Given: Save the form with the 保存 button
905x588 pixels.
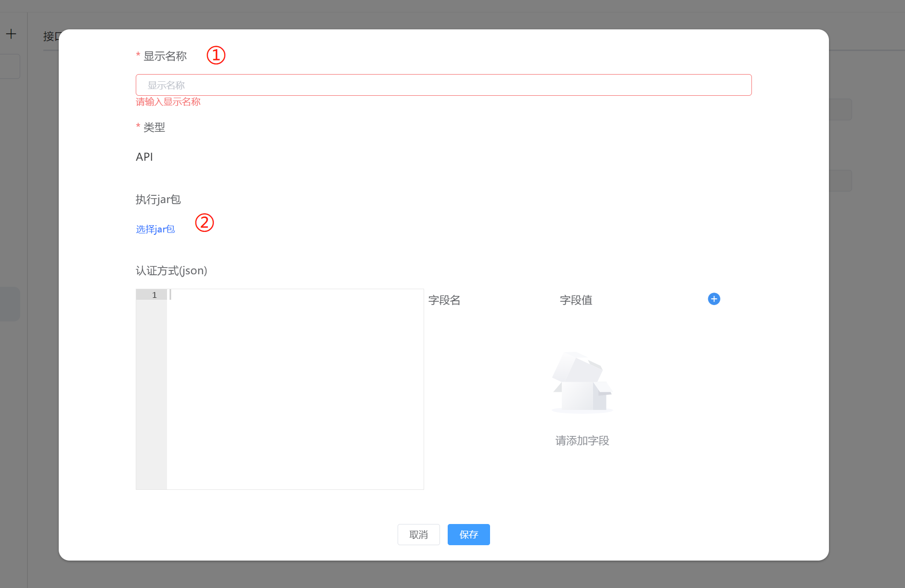Looking at the screenshot, I should coord(468,535).
